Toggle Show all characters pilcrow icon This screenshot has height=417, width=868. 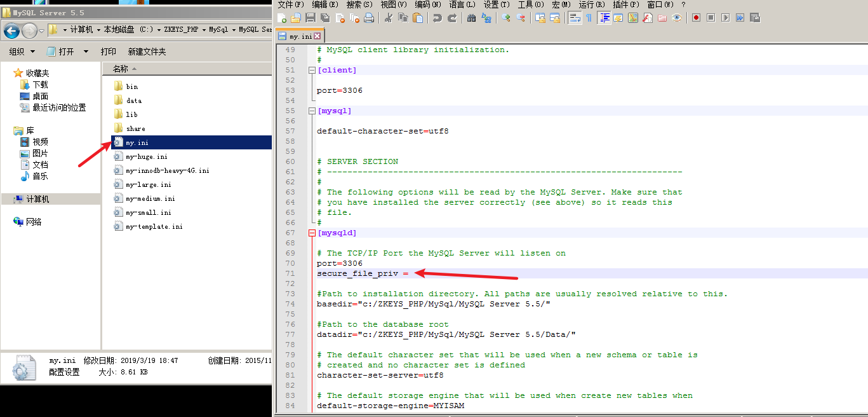coord(589,18)
